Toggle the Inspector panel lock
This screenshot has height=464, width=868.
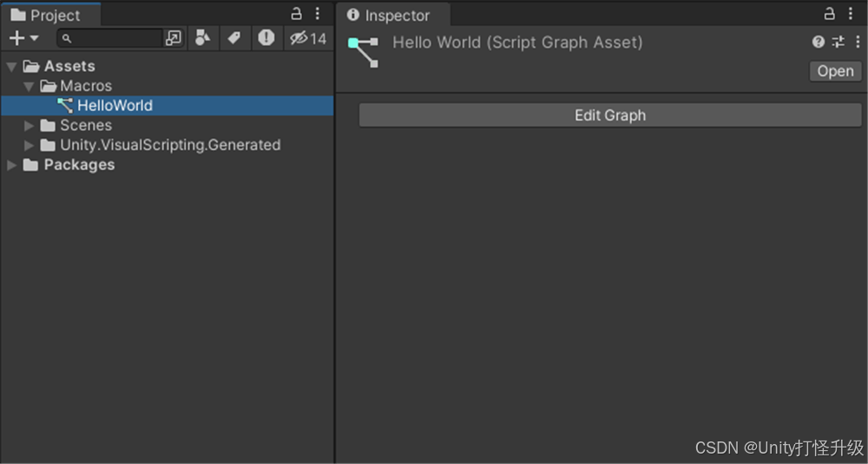coord(829,14)
